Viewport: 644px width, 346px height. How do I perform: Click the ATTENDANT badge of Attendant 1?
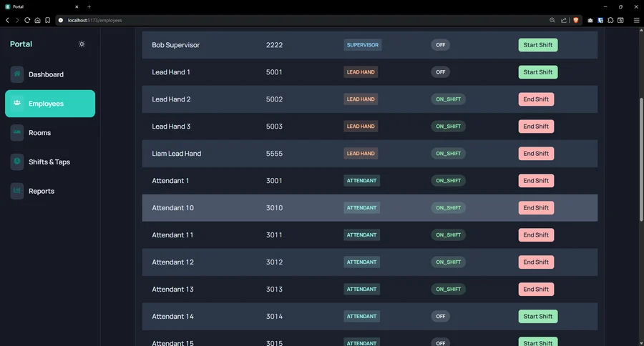(x=361, y=180)
